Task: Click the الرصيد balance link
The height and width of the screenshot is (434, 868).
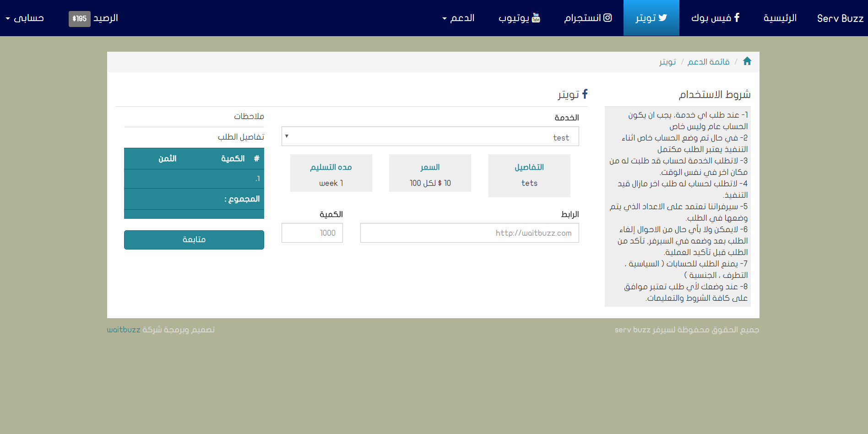Action: pos(106,18)
